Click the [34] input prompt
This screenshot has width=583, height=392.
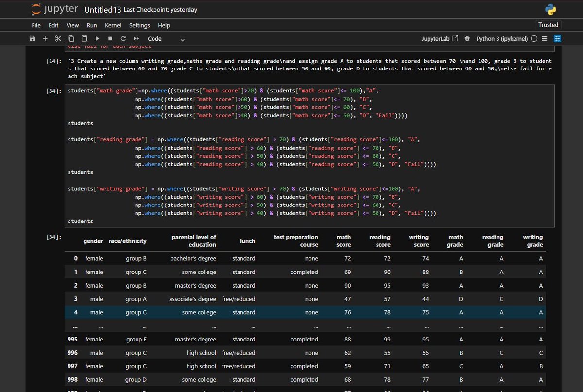(54, 91)
